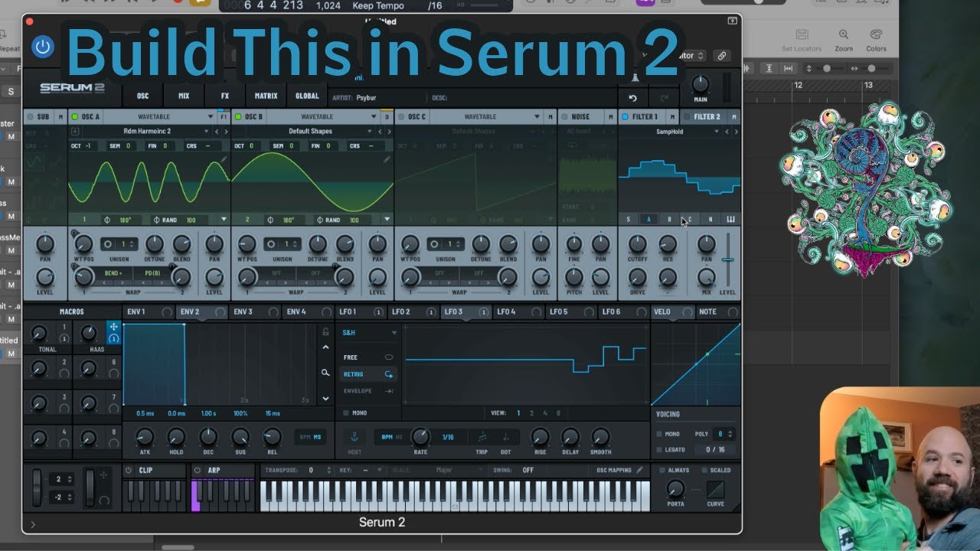Click the link icon in plugin window header
Image resolution: width=980 pixels, height=551 pixels.
click(721, 56)
